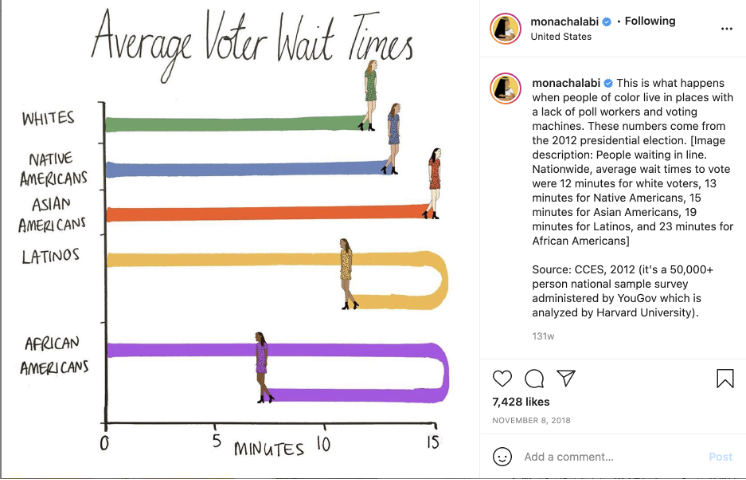Click the 131w timestamp

pos(543,336)
